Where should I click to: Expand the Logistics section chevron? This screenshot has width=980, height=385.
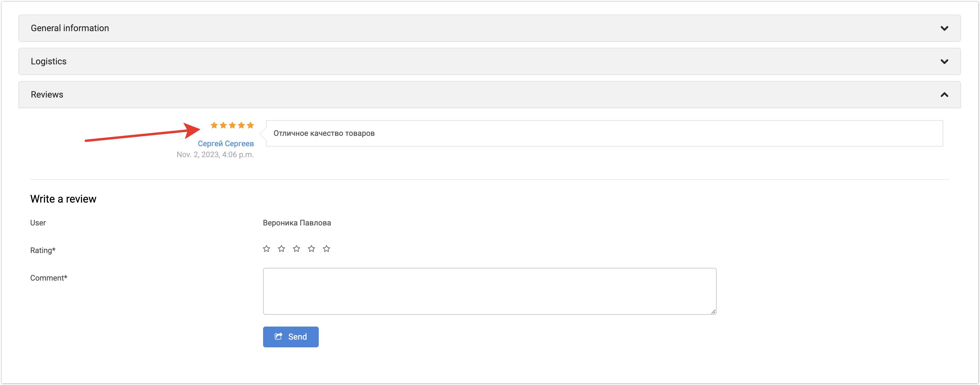[944, 62]
